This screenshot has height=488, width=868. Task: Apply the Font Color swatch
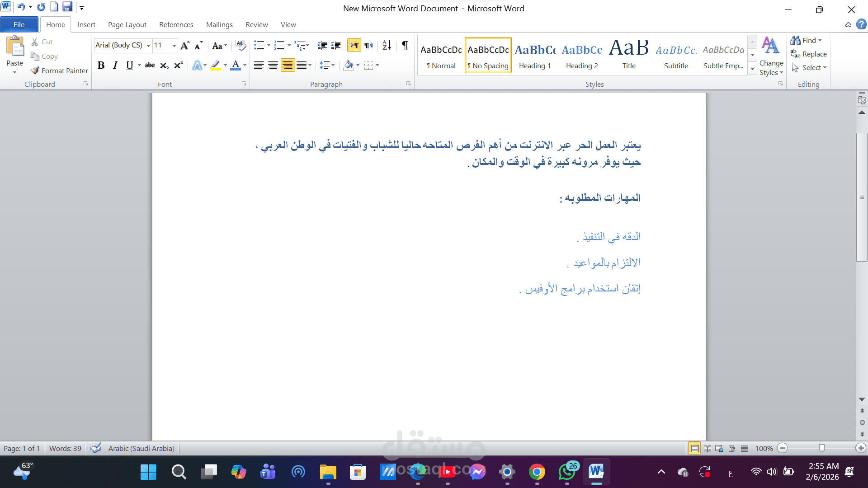coord(236,66)
